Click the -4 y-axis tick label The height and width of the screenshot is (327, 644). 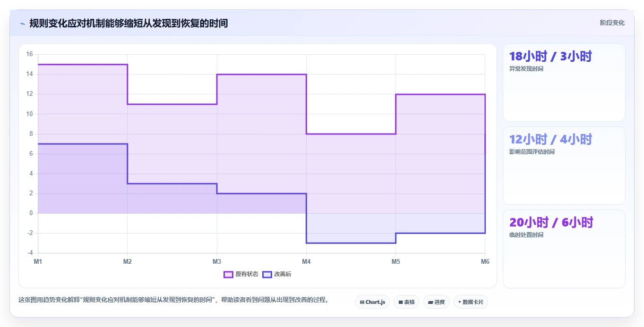pos(30,253)
